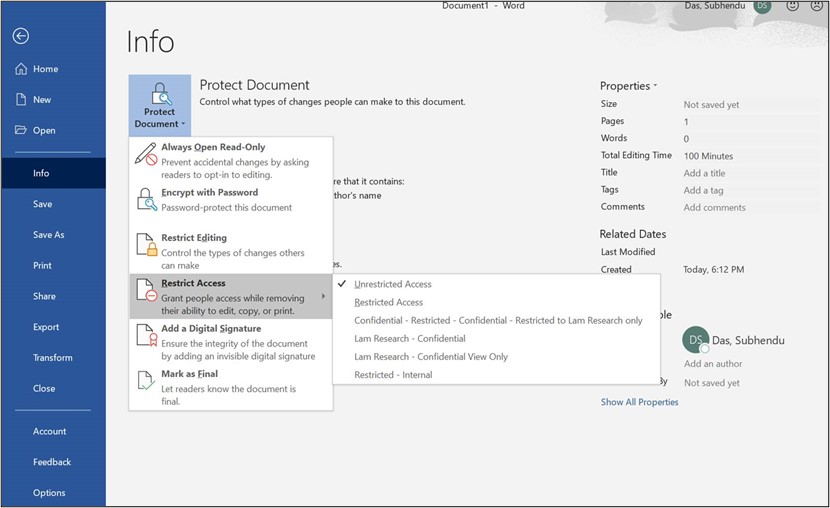Click the Home house icon in sidebar

coord(21,69)
